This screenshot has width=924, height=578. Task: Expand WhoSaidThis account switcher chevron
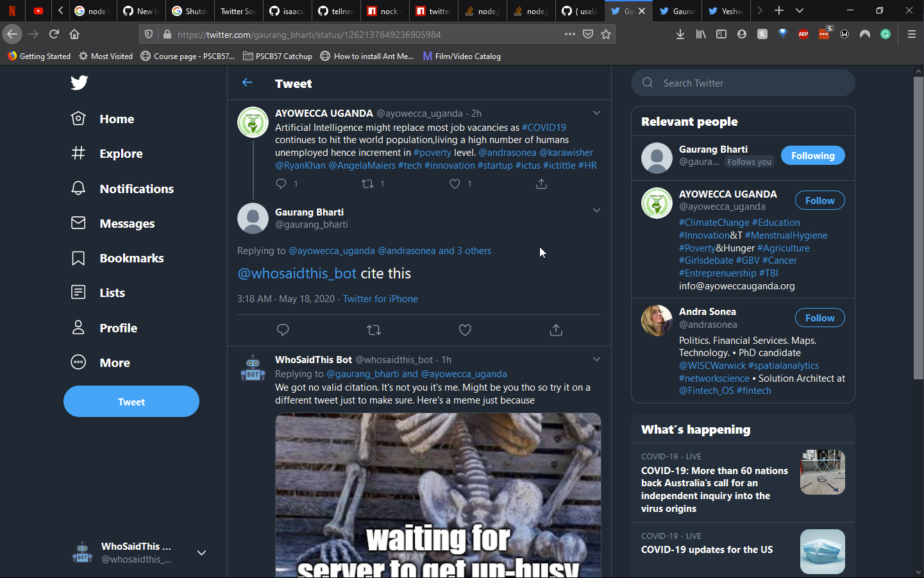coord(201,552)
